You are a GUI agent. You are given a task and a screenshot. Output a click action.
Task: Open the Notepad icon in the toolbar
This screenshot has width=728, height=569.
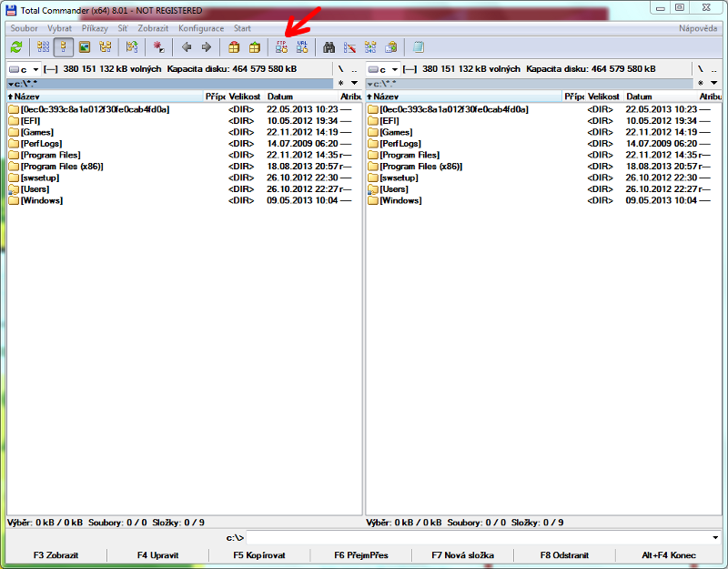(x=419, y=47)
